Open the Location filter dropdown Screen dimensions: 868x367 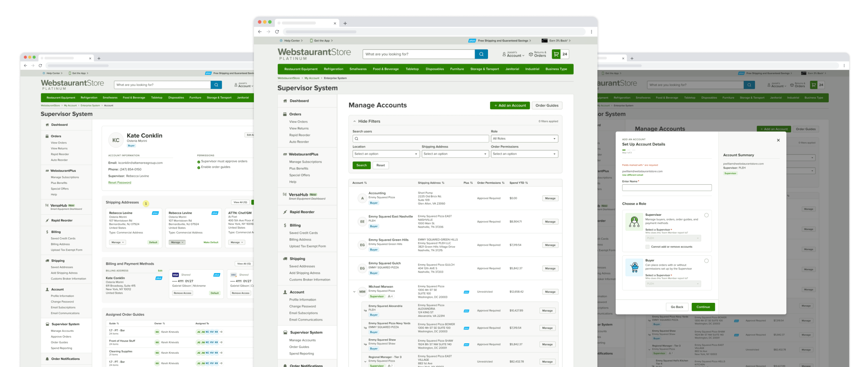point(386,154)
